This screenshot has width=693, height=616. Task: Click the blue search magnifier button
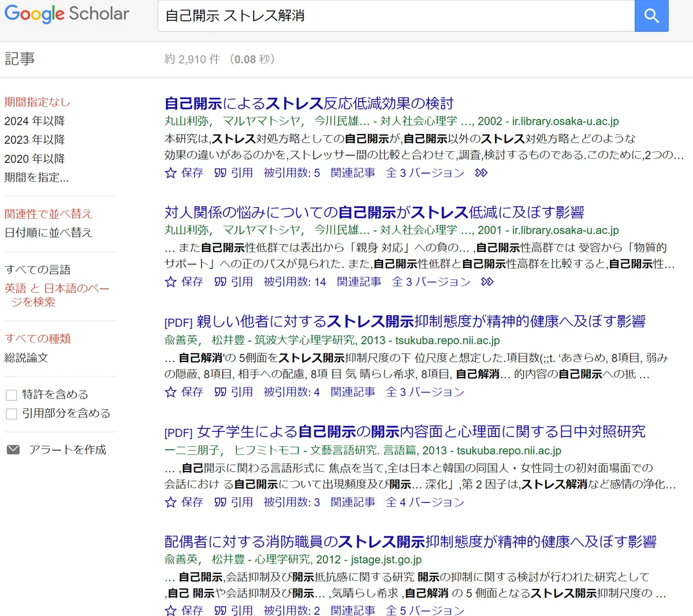point(651,16)
